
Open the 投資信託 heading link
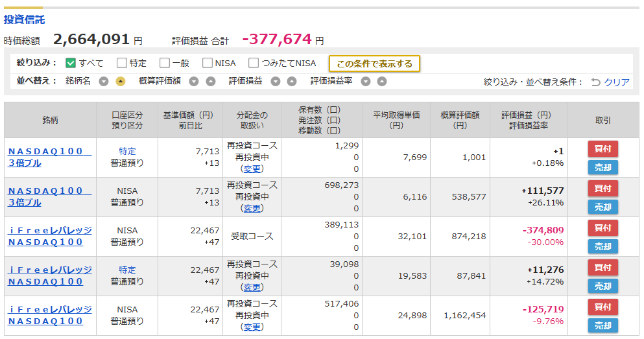pyautogui.click(x=24, y=19)
